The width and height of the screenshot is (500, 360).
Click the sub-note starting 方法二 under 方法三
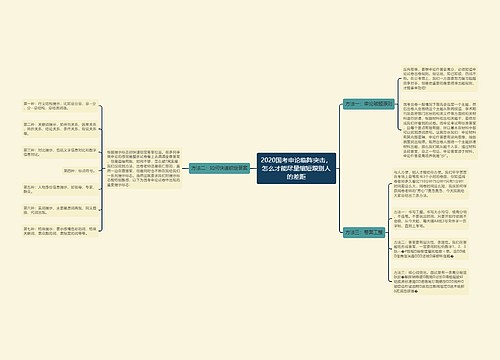click(430, 249)
